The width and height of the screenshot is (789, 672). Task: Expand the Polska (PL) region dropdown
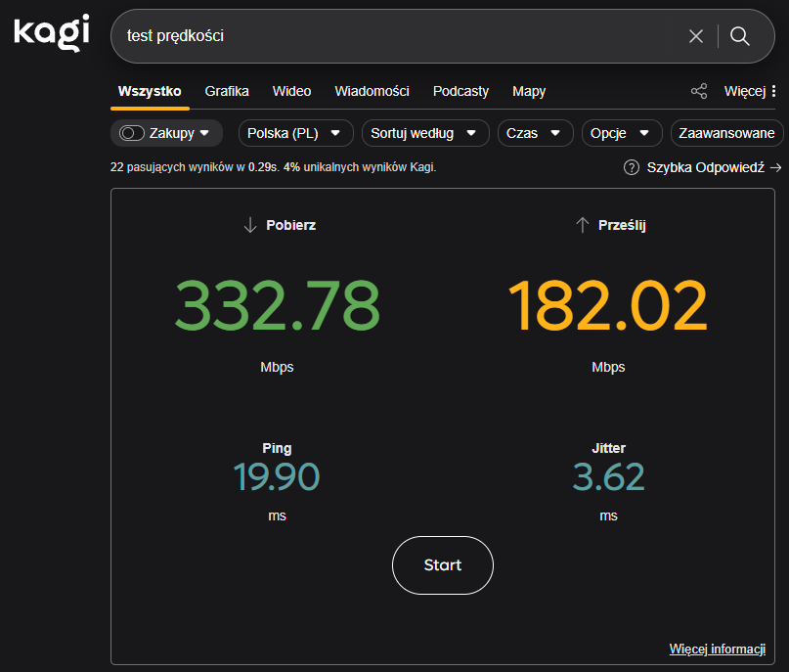coord(295,133)
